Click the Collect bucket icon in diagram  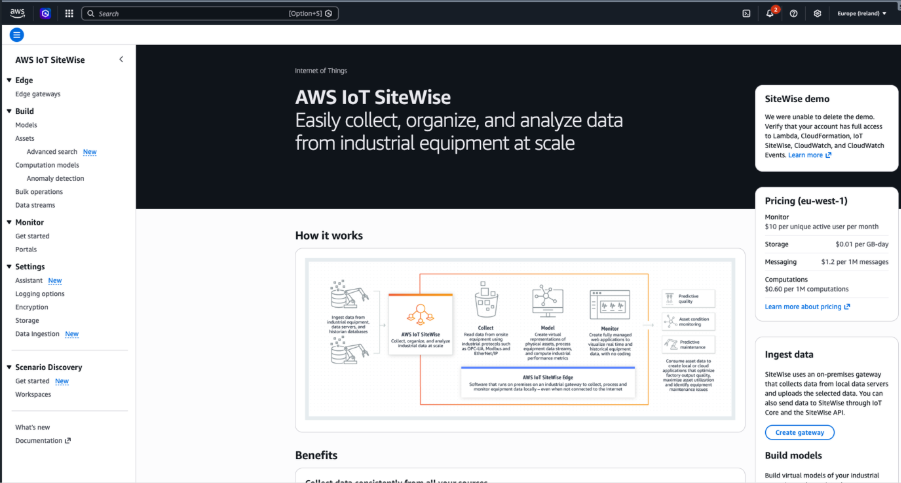click(x=486, y=300)
